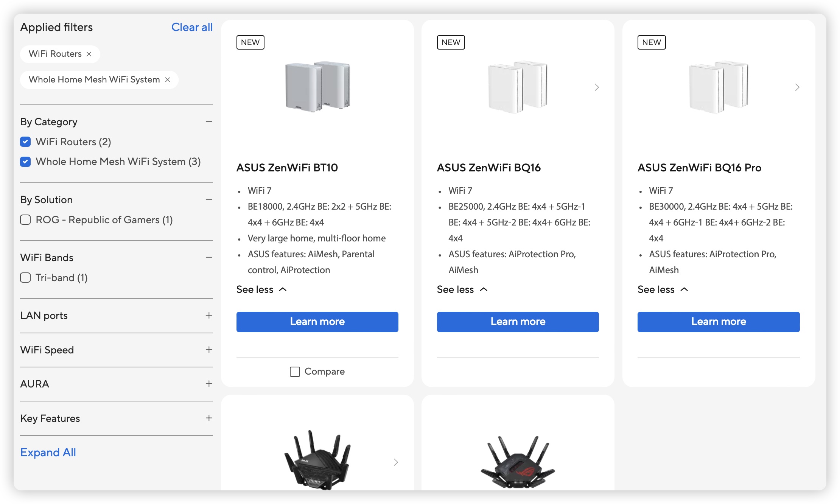Select the BE25000 spec line on BQ16
The width and height of the screenshot is (840, 504).
point(520,222)
